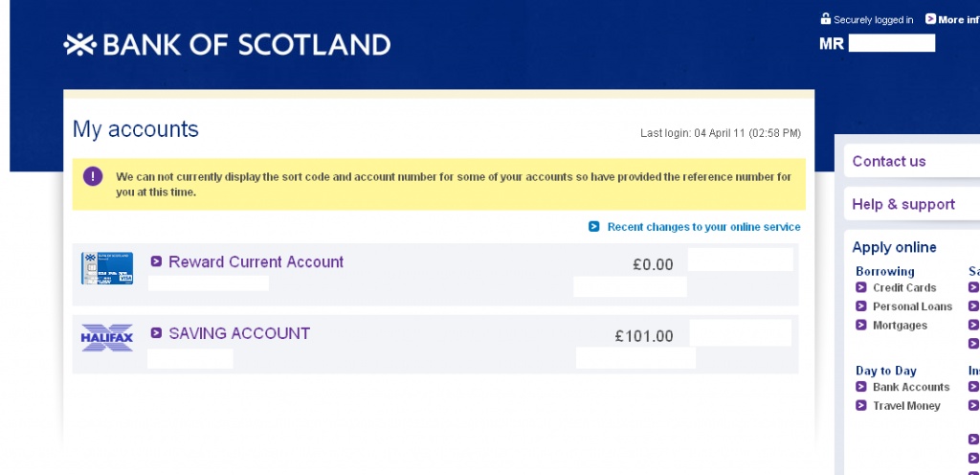
Task: Open the SAVING ACCOUNT link
Action: coord(239,334)
